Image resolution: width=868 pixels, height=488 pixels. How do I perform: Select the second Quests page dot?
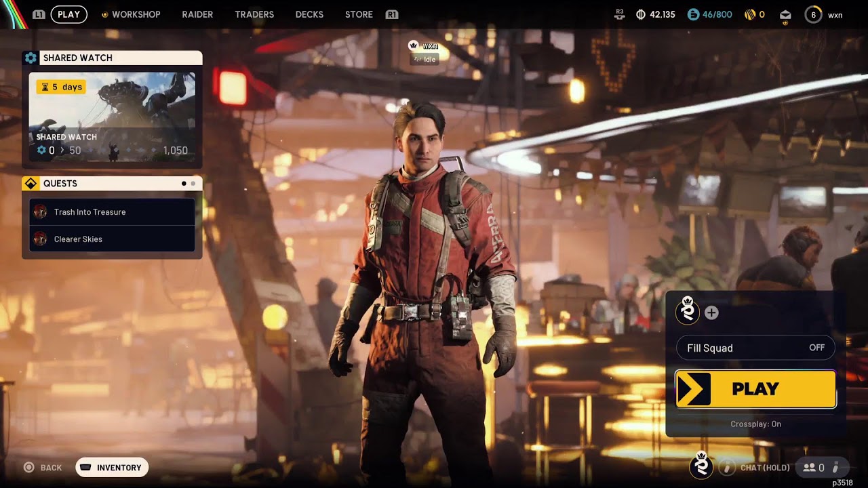(x=193, y=184)
